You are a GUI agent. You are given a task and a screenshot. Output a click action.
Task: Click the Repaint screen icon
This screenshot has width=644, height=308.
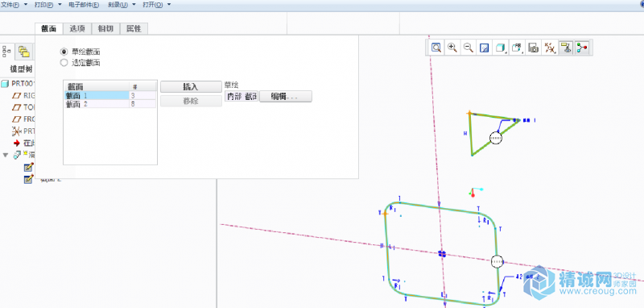pos(485,48)
